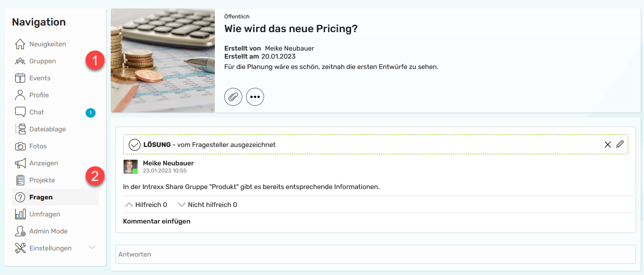This screenshot has height=275, width=644.
Task: Click the Profile person icon
Action: [x=20, y=95]
